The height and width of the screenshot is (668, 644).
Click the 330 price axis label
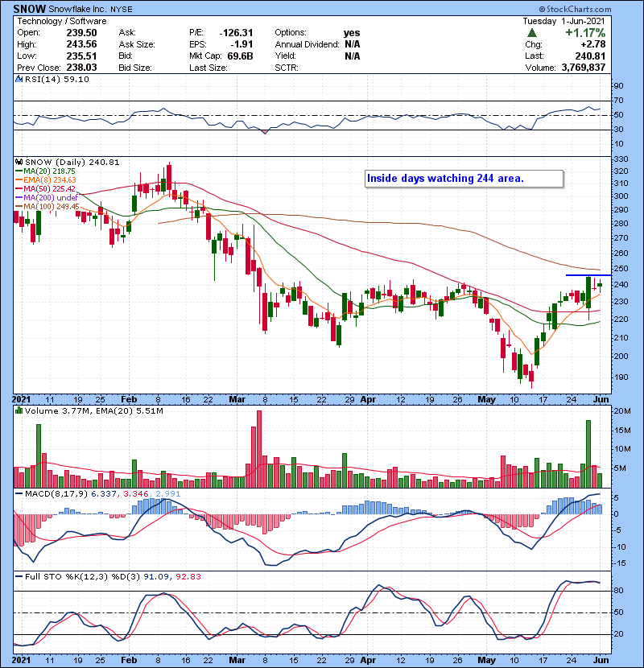point(621,159)
